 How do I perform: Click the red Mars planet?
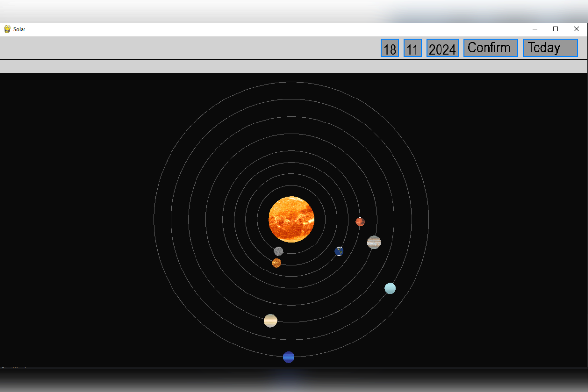[x=360, y=221]
